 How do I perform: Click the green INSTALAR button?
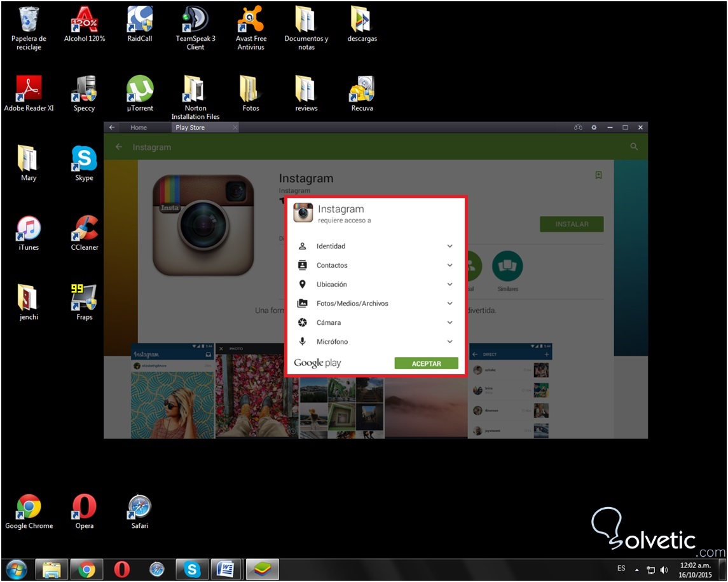pyautogui.click(x=572, y=224)
